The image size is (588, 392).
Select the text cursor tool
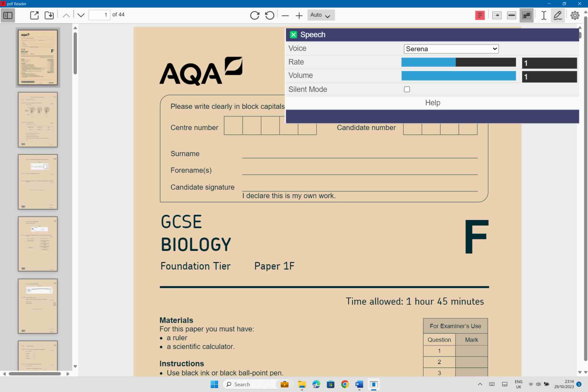543,15
